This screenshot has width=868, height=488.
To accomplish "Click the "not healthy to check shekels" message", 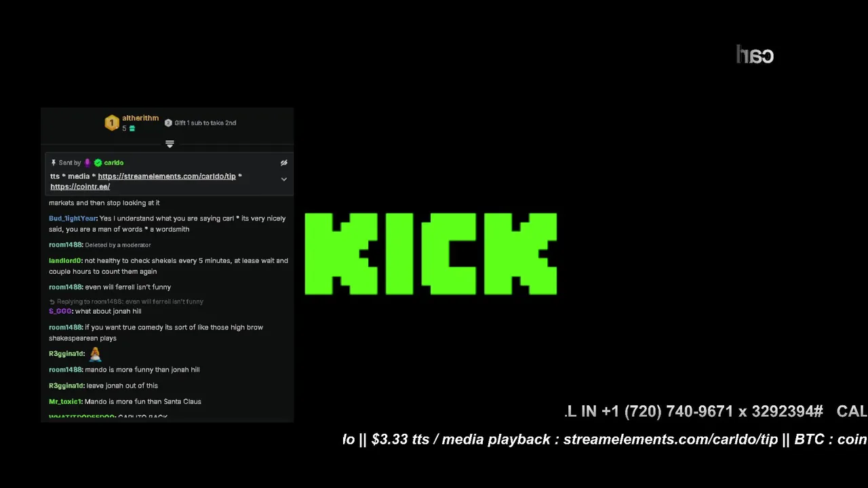I will click(x=168, y=266).
